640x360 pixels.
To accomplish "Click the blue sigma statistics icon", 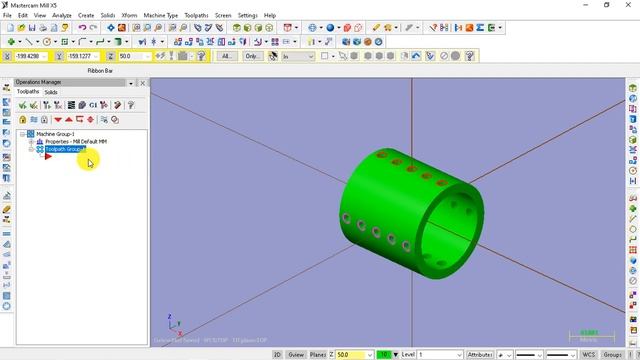I will (480, 28).
